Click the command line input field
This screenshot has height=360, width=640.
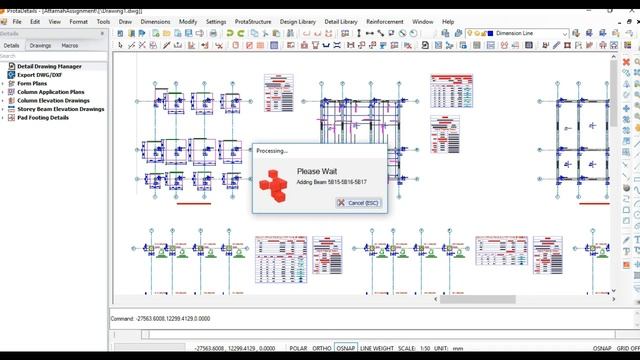click(382, 335)
